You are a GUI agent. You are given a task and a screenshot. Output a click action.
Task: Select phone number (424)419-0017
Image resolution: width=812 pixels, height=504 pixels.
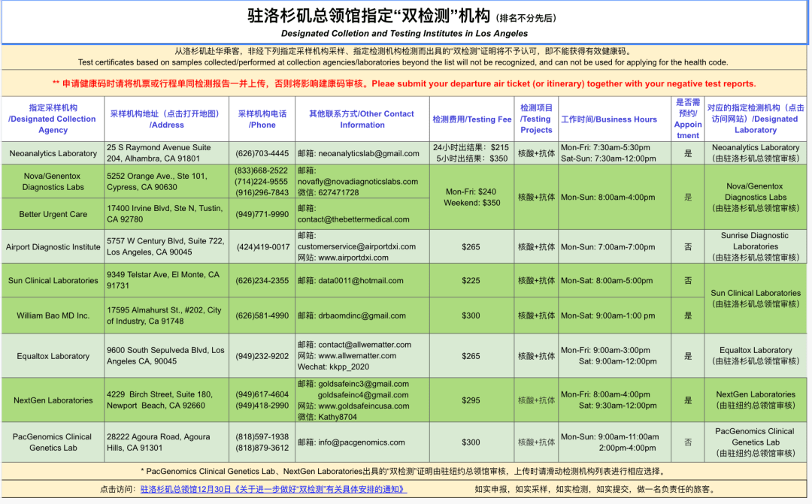pyautogui.click(x=263, y=247)
